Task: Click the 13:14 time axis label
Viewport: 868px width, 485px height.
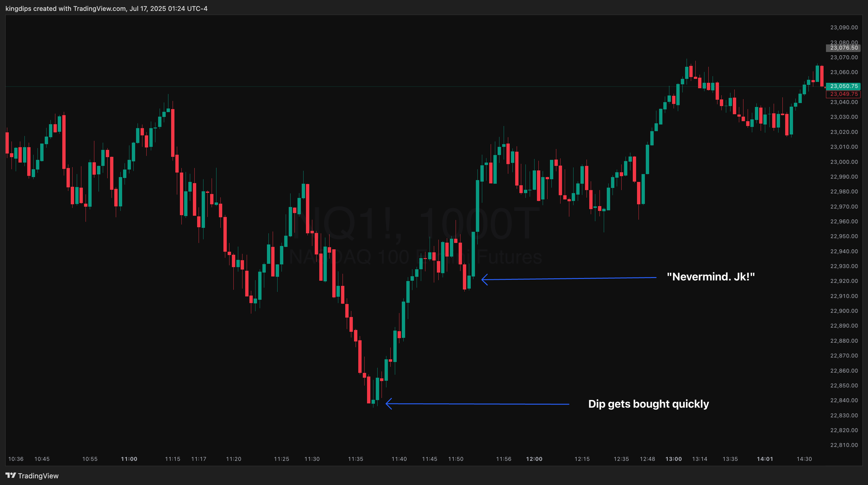Action: 700,459
